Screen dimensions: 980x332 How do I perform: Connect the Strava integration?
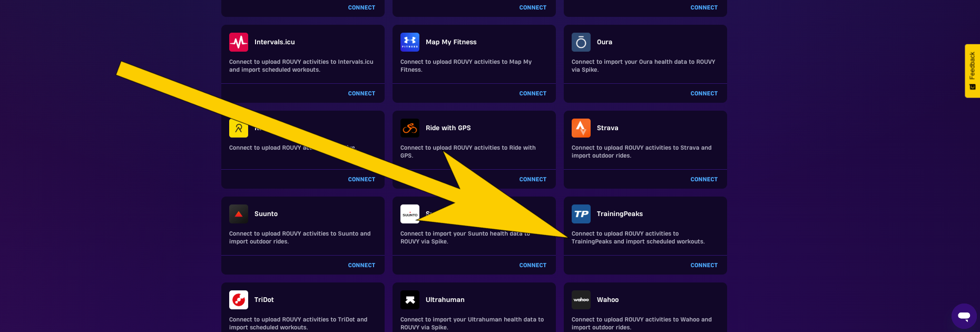(x=704, y=179)
